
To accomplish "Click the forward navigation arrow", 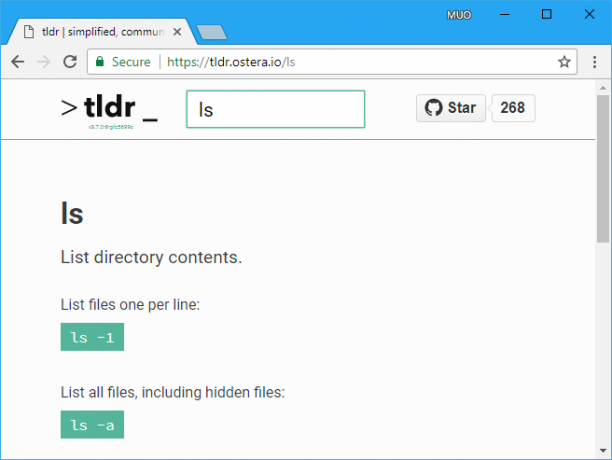I will (44, 62).
